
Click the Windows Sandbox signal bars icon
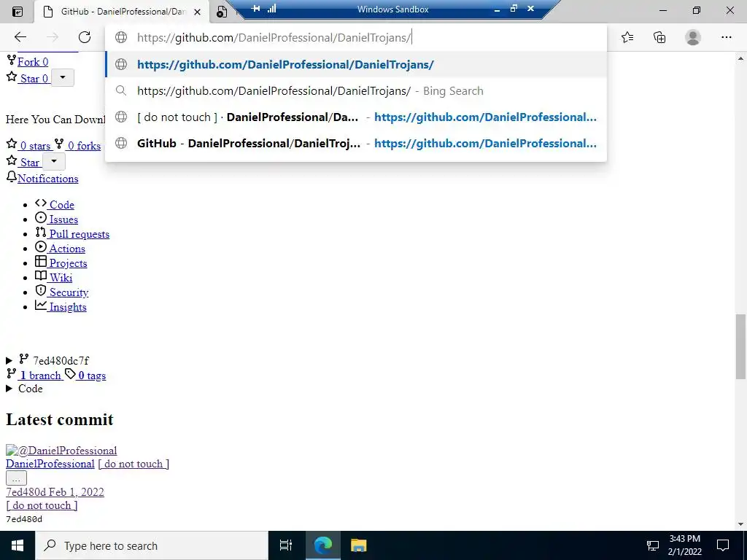[x=272, y=9]
